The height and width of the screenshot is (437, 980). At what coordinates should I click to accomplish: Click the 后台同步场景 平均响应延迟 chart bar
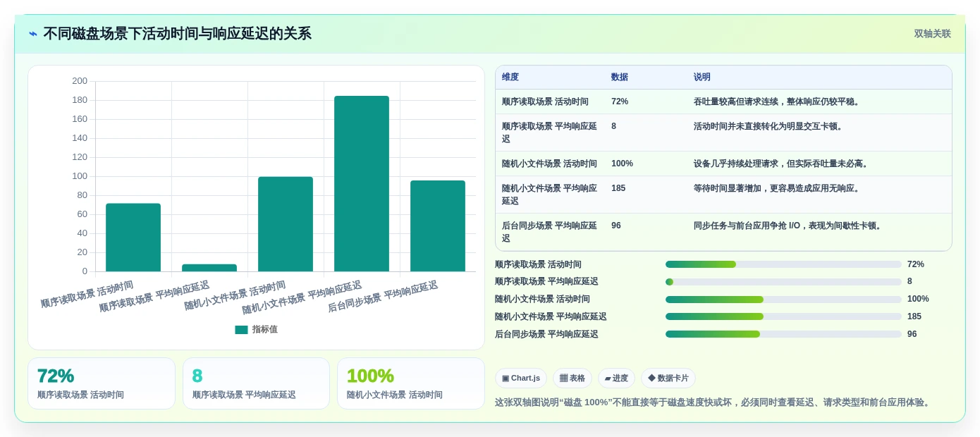[x=438, y=226]
